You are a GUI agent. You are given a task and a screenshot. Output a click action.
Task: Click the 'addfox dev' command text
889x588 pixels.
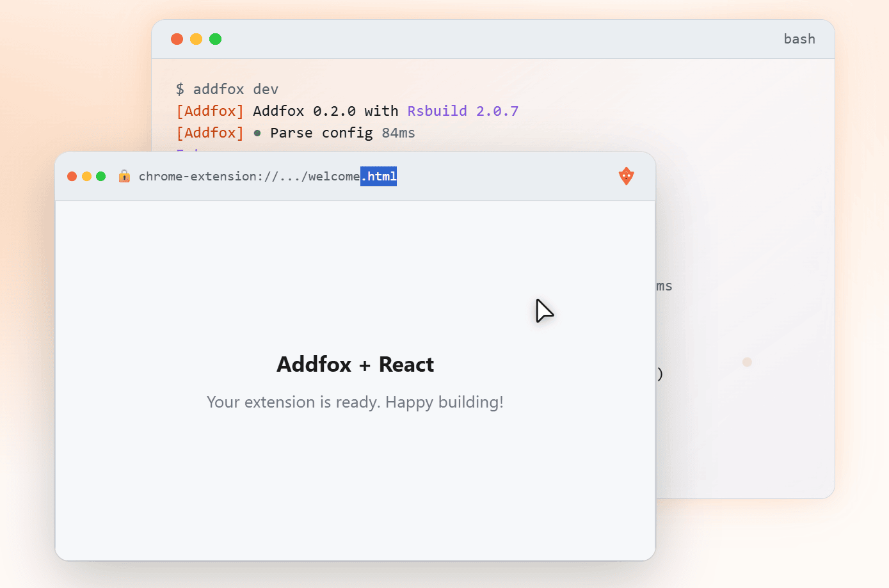236,89
